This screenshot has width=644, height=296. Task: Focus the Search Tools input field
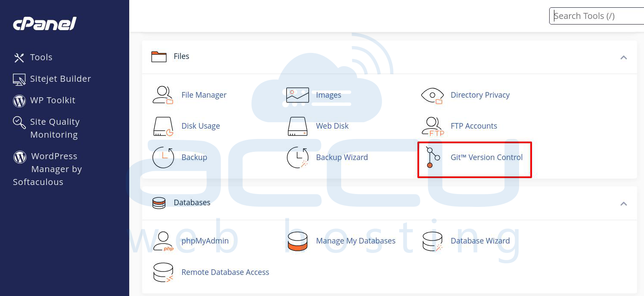coord(597,16)
